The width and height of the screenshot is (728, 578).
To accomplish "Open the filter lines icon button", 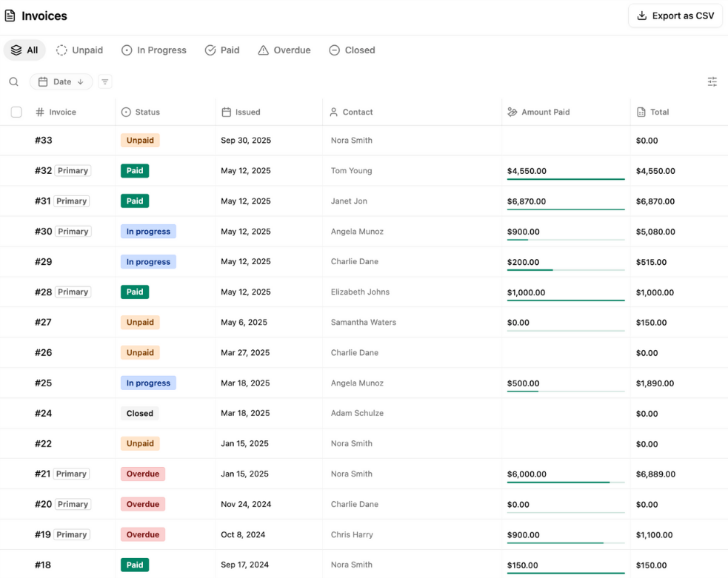I will click(105, 81).
